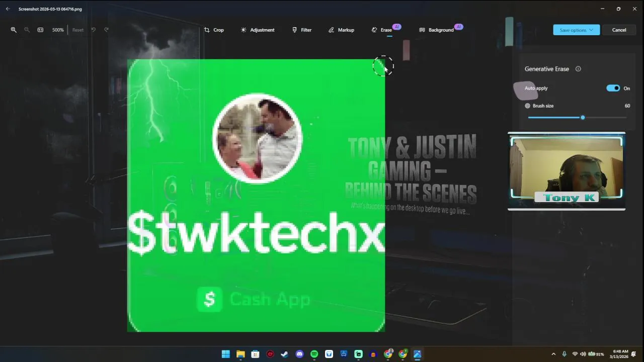Open Microsoft Store from the taskbar
The height and width of the screenshot is (362, 644).
click(x=255, y=354)
